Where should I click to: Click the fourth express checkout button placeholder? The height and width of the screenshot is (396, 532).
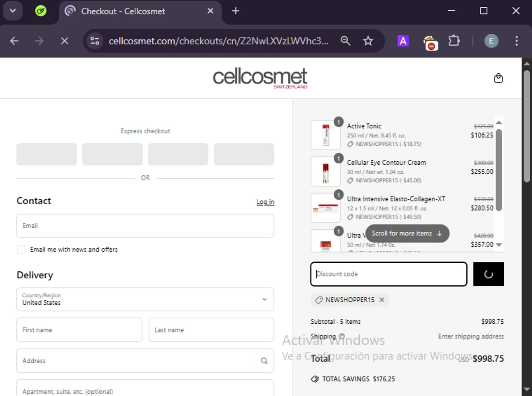coord(244,154)
